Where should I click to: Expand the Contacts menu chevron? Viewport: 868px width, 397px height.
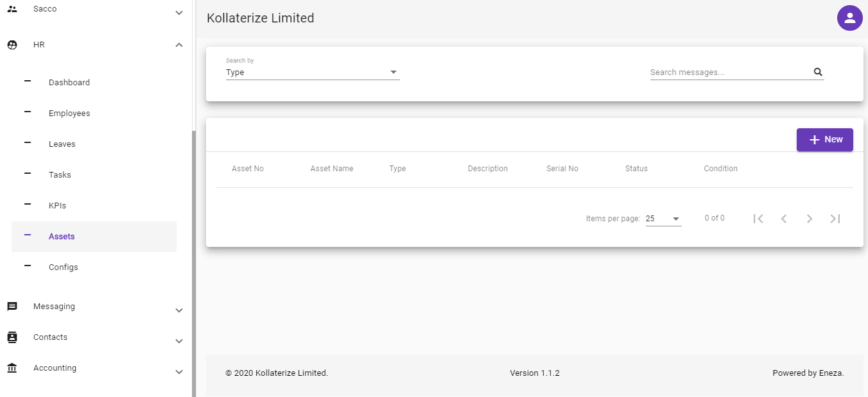(179, 341)
